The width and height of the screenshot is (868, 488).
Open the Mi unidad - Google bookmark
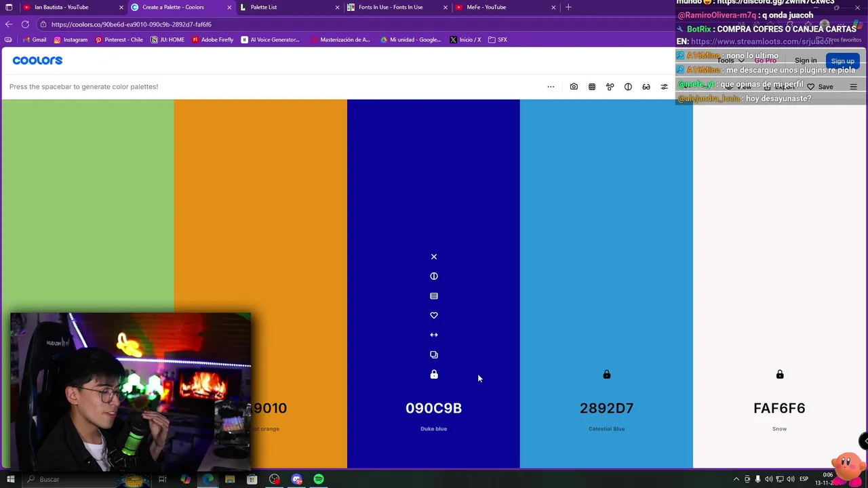tap(410, 40)
